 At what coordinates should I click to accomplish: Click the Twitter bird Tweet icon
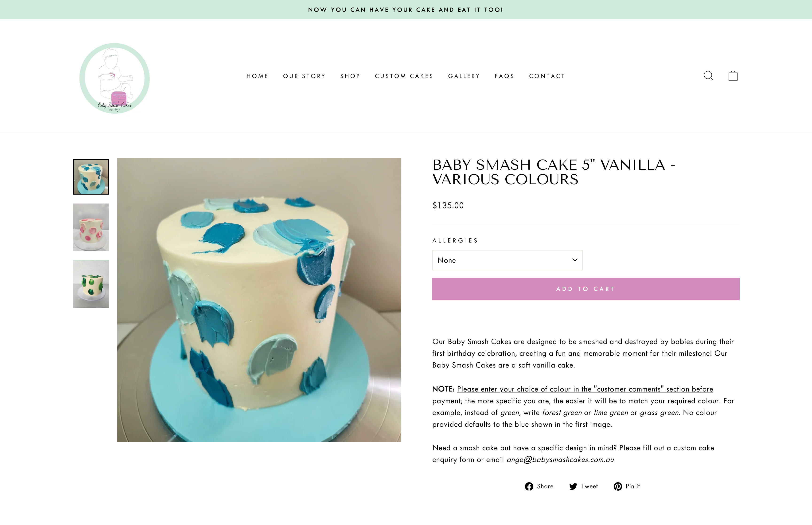pyautogui.click(x=573, y=486)
